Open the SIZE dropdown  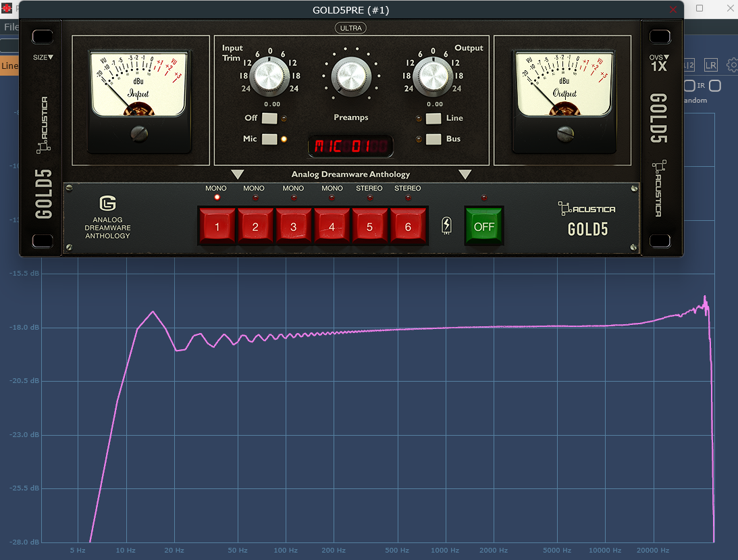43,57
